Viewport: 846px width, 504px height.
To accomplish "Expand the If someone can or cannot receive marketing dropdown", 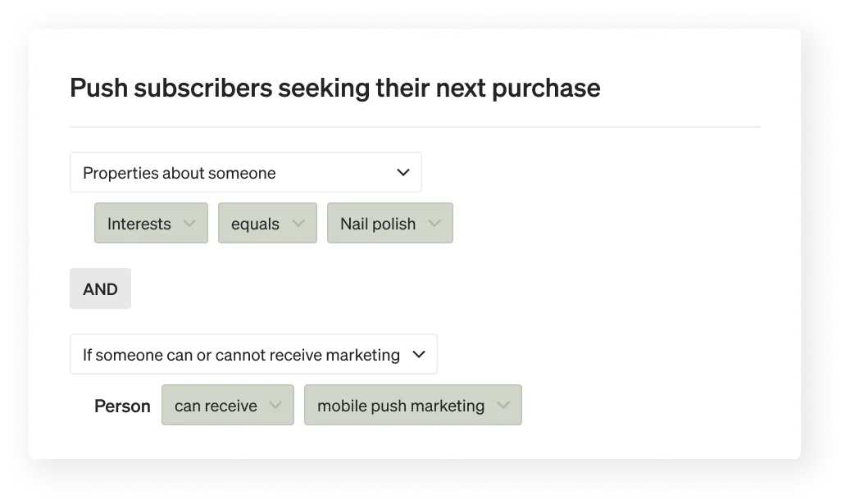I will click(253, 354).
